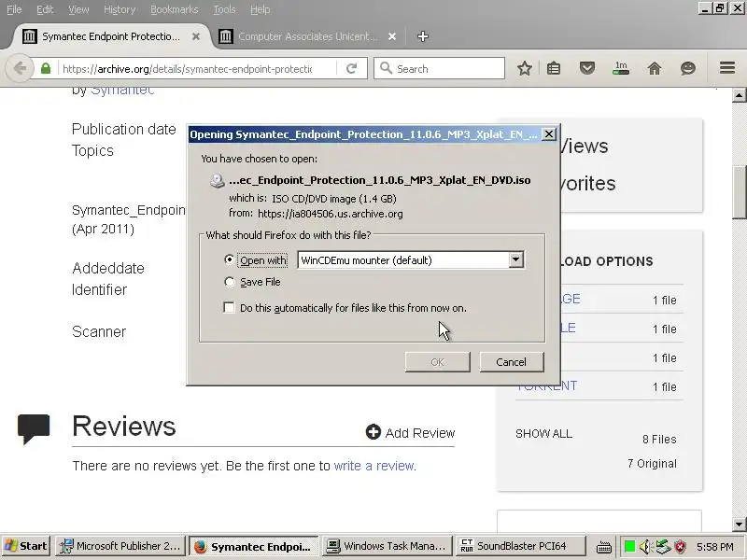Click the keyboard icon in taskbar
Image resolution: width=747 pixels, height=560 pixels.
(x=603, y=547)
